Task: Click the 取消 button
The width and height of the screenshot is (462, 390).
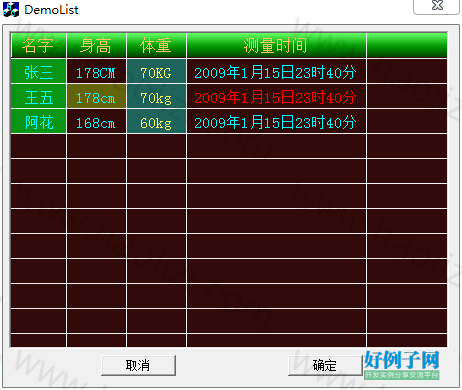Action: [x=138, y=365]
